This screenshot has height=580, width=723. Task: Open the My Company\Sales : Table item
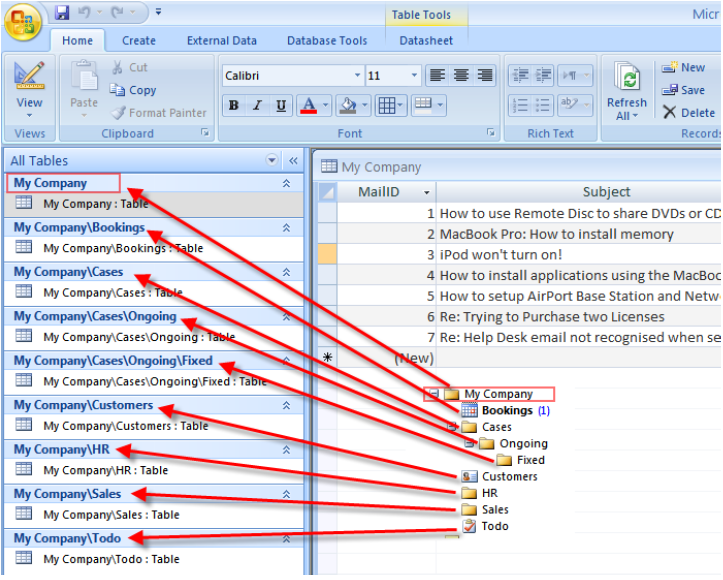[110, 515]
